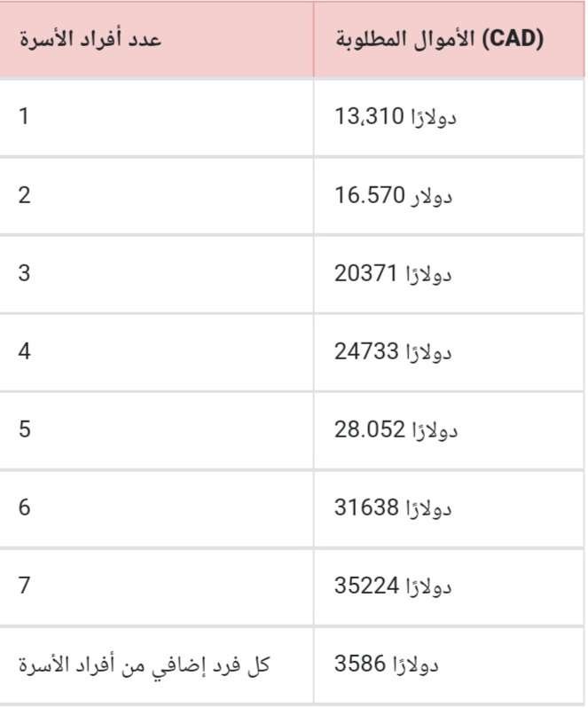Click the header cell عدد أفراد الأسرة
The image size is (588, 708).
156,39
